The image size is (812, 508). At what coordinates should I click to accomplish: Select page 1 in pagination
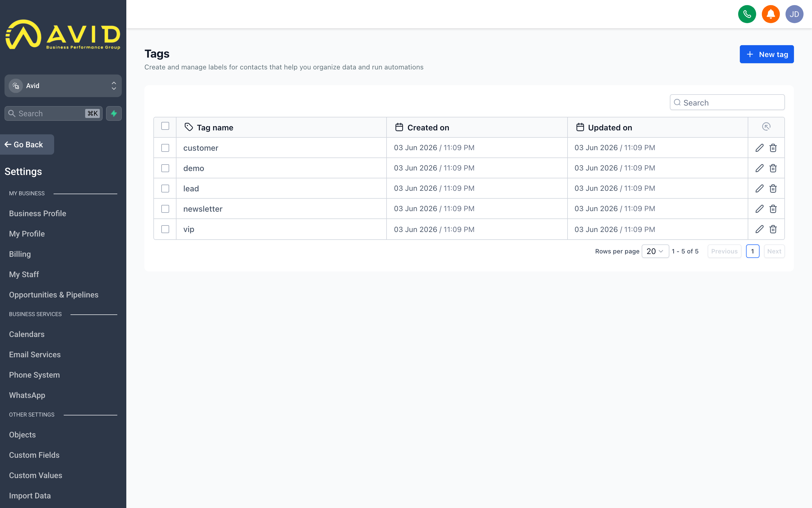(753, 251)
